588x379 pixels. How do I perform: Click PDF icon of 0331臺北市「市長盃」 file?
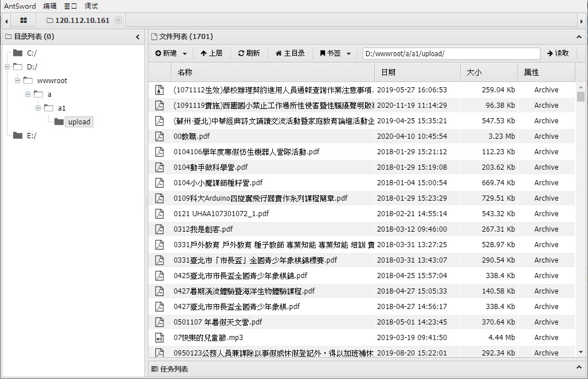click(159, 260)
